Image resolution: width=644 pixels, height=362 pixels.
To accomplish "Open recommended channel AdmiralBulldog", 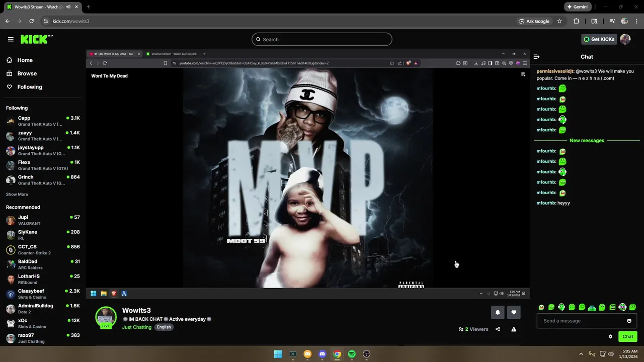I will click(x=43, y=309).
